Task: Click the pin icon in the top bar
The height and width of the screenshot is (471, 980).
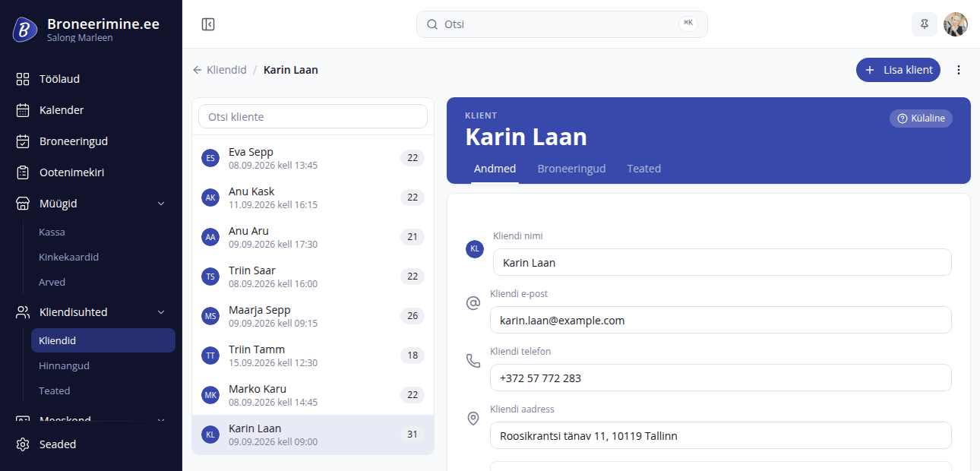Action: point(925,24)
